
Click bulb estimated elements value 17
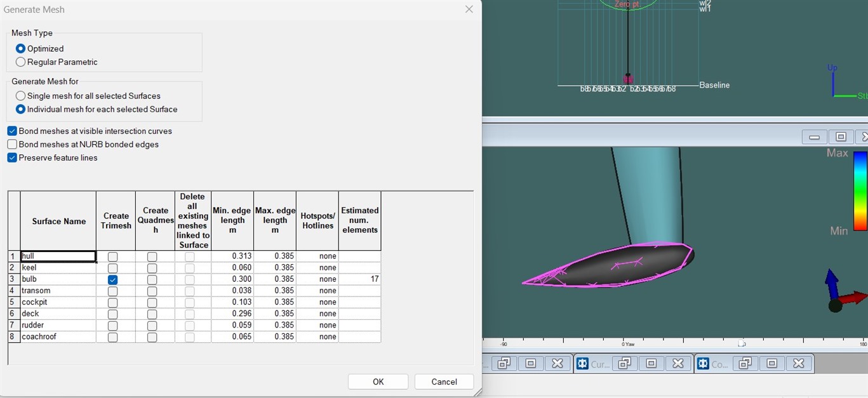[x=360, y=279]
